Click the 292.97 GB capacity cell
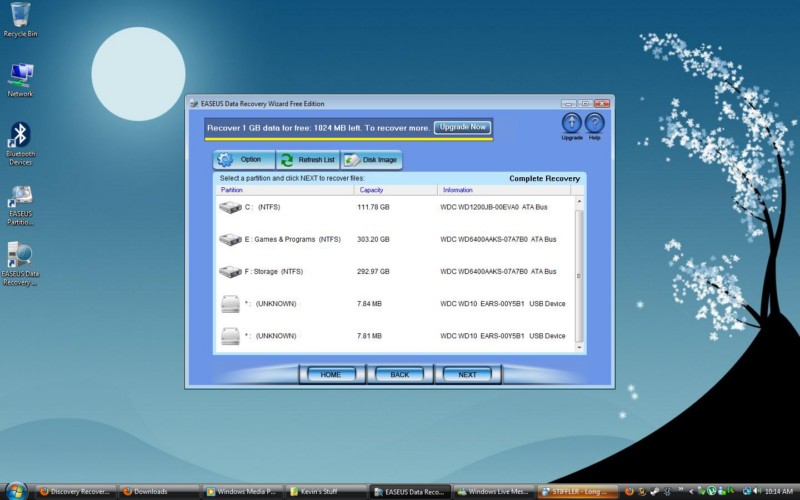This screenshot has height=500, width=800. 373,271
